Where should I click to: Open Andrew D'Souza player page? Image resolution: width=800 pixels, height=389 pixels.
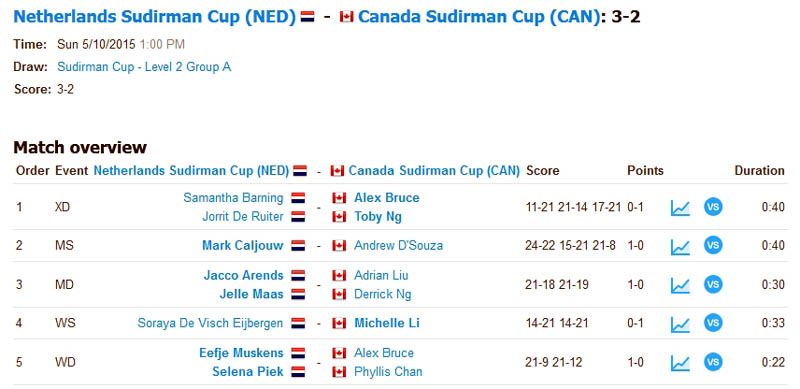[x=398, y=246]
